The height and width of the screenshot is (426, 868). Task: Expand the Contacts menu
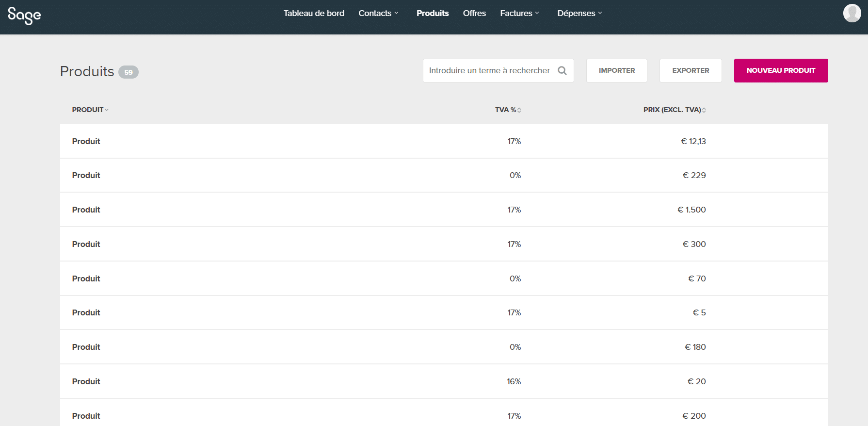point(378,13)
